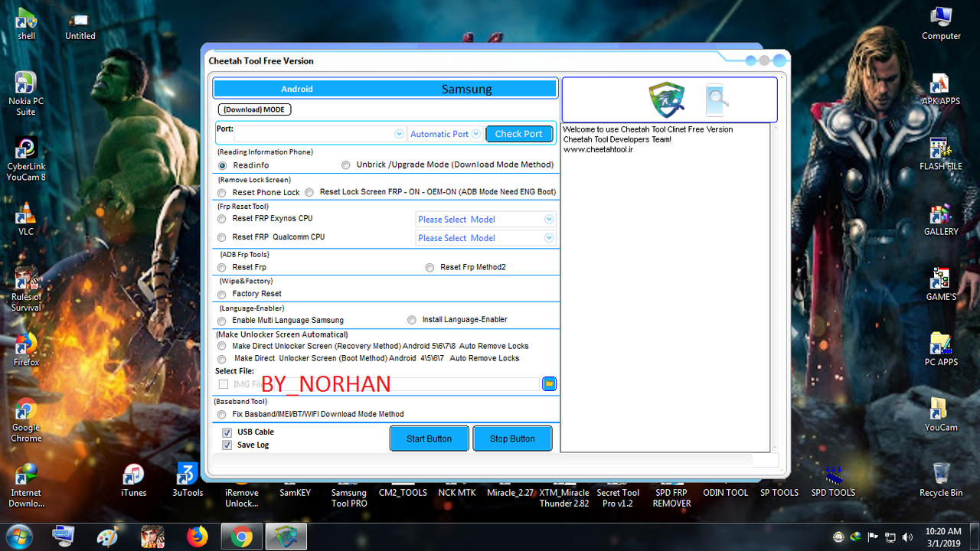The height and width of the screenshot is (551, 980).
Task: Open iTunes desktop shortcut
Action: coord(133,480)
